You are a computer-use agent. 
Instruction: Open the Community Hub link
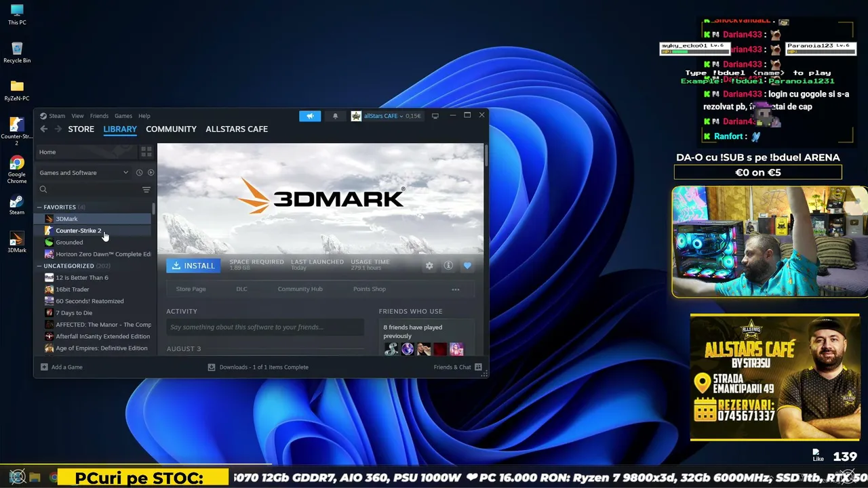[300, 289]
